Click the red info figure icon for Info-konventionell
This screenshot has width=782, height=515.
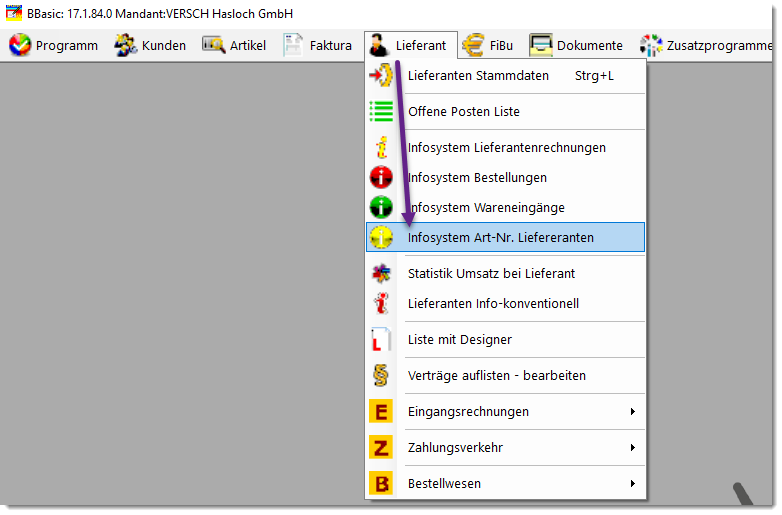(x=382, y=303)
